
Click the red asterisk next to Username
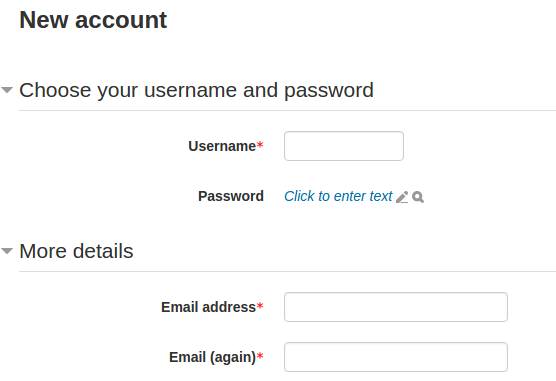pyautogui.click(x=260, y=145)
